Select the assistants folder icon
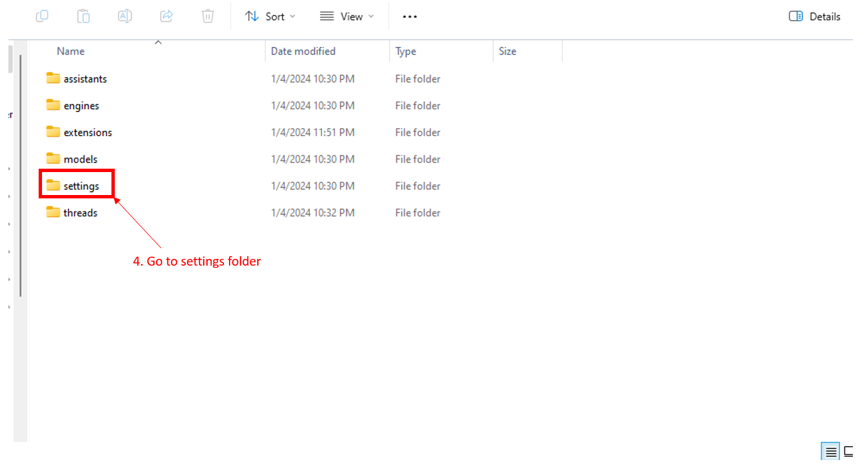The height and width of the screenshot is (473, 868). pyautogui.click(x=53, y=78)
